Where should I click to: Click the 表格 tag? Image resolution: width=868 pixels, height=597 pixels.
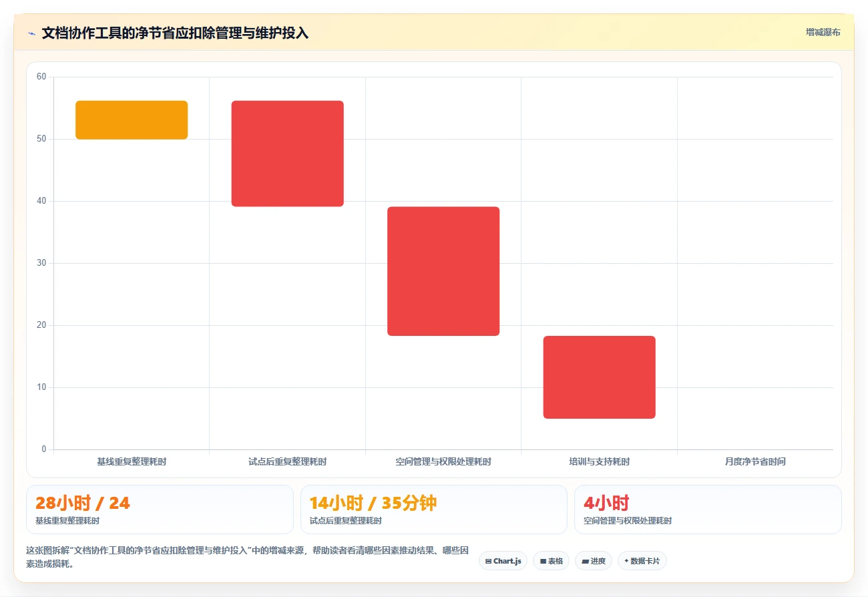tap(552, 561)
